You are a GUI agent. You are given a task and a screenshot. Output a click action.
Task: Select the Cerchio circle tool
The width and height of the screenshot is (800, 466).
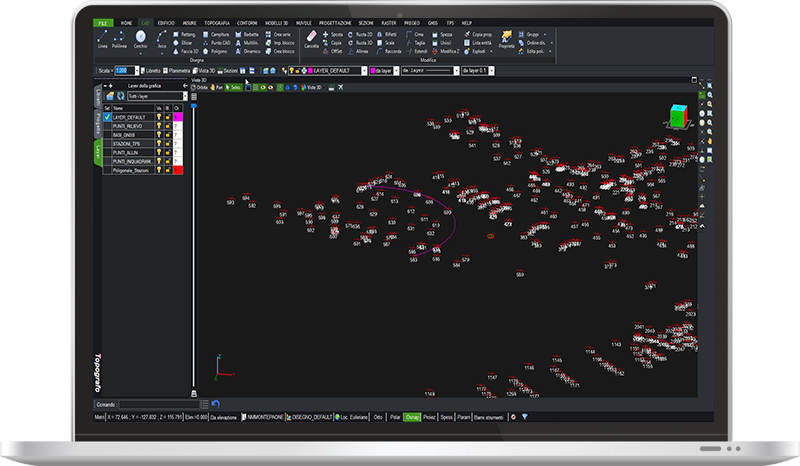coord(141,38)
